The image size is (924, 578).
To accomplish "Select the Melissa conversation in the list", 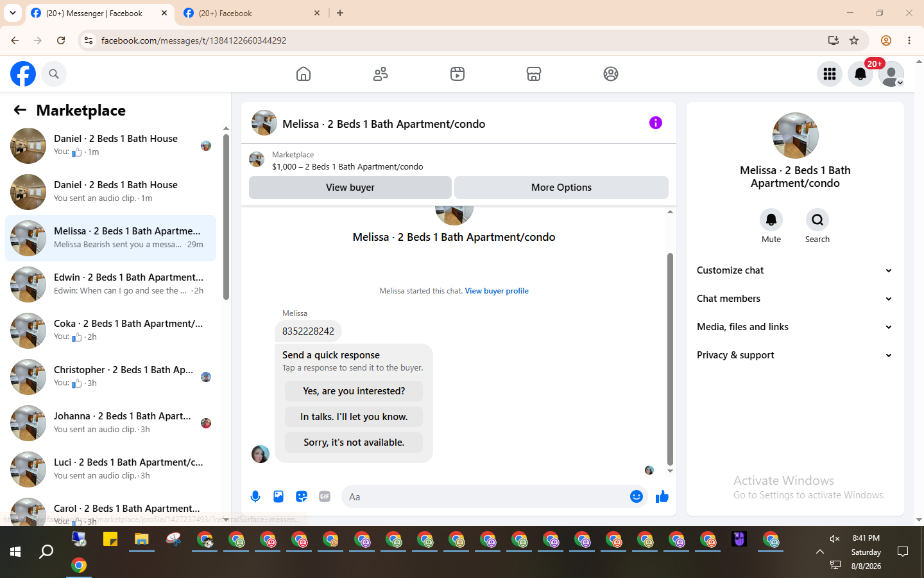I will (110, 238).
